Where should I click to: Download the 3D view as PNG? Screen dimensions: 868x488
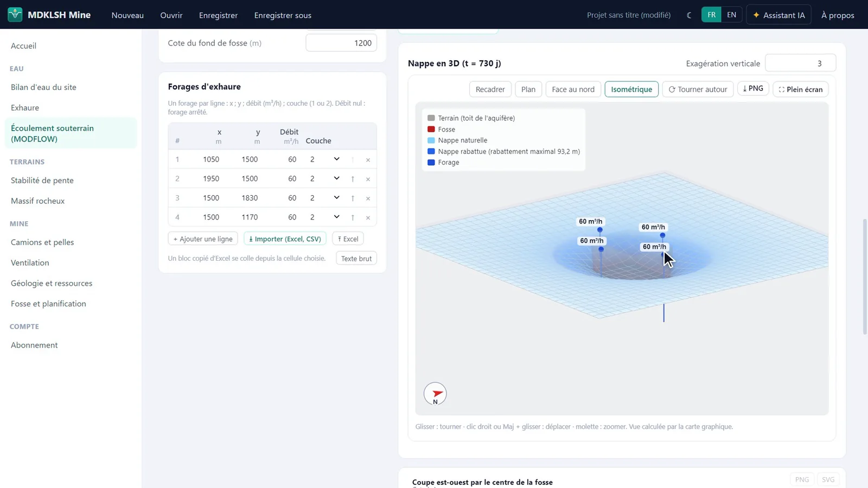(x=753, y=88)
